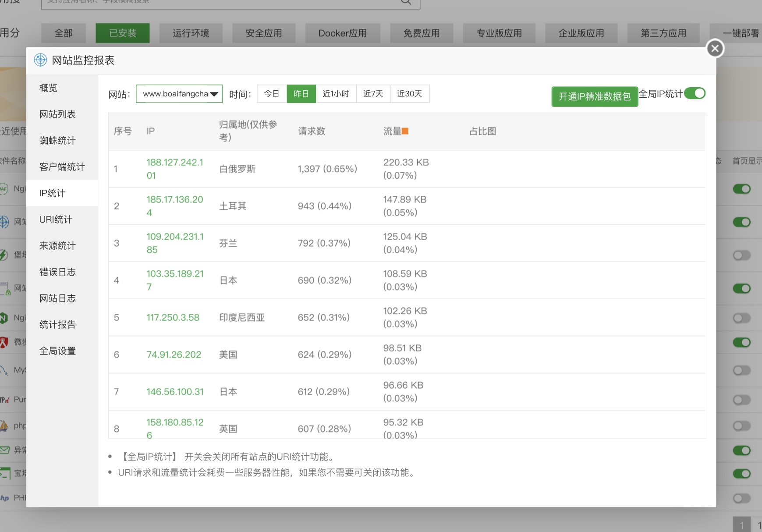Open 全局设置 in the sidebar
Screen dimensions: 762x532
tap(62, 351)
